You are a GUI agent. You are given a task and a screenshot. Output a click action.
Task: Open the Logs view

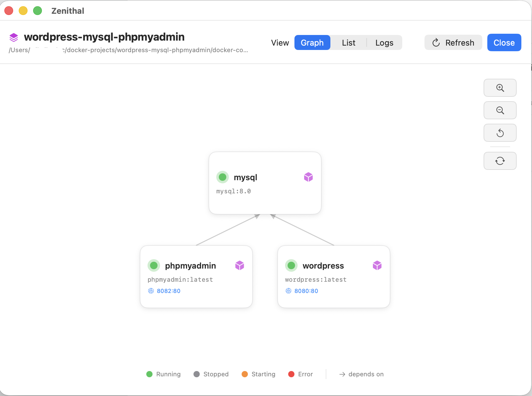(x=384, y=42)
